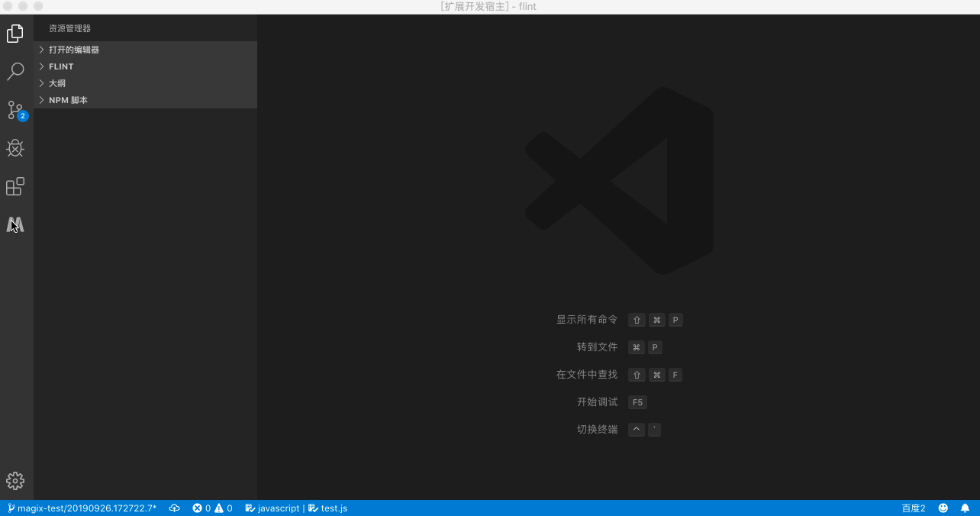Expand the NPM 脚本 section
This screenshot has width=980, height=516.
(x=145, y=100)
